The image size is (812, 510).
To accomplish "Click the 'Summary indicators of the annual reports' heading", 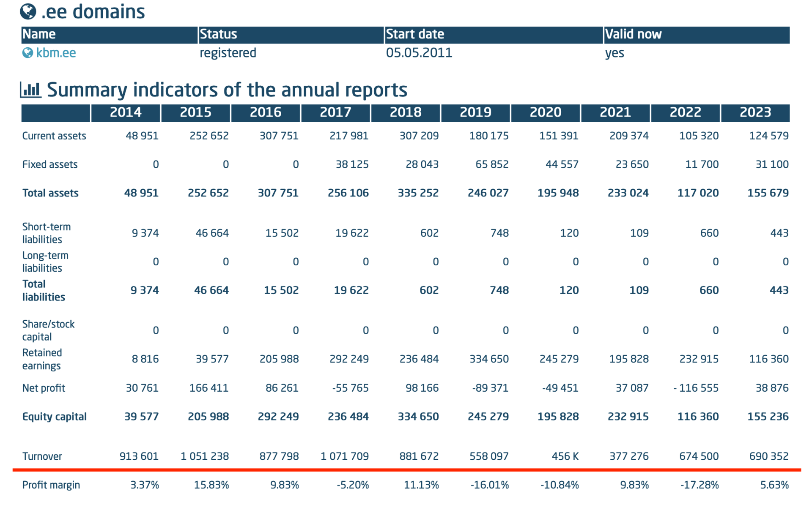I will 227,90.
